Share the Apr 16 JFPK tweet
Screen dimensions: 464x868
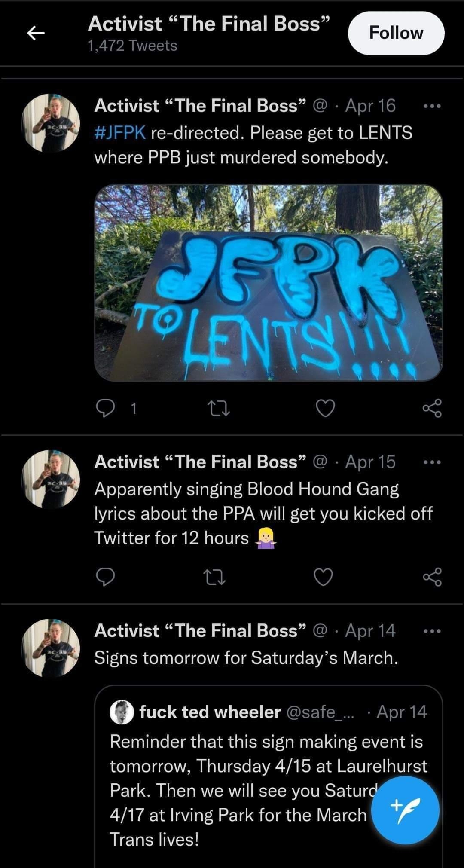click(x=432, y=408)
